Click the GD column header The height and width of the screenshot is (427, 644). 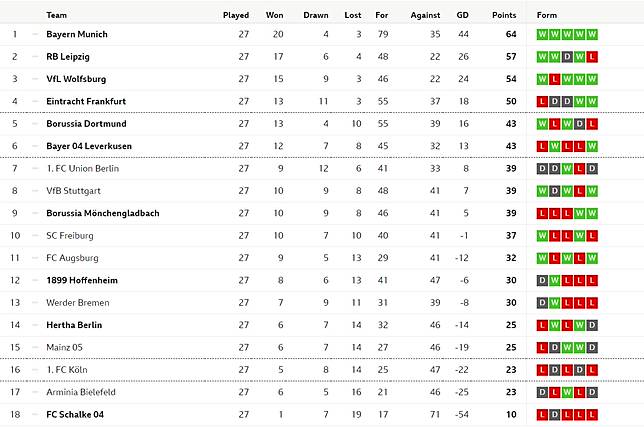click(x=462, y=15)
